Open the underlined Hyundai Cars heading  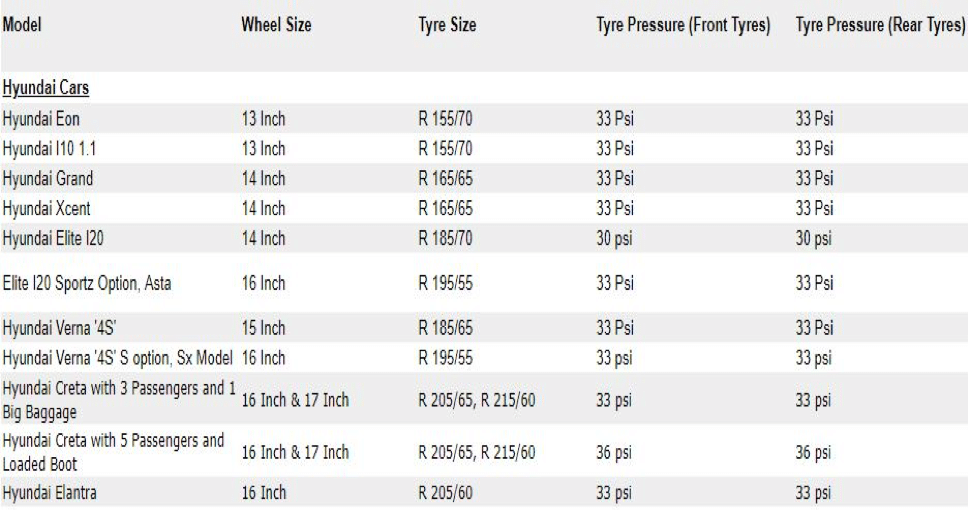(46, 89)
